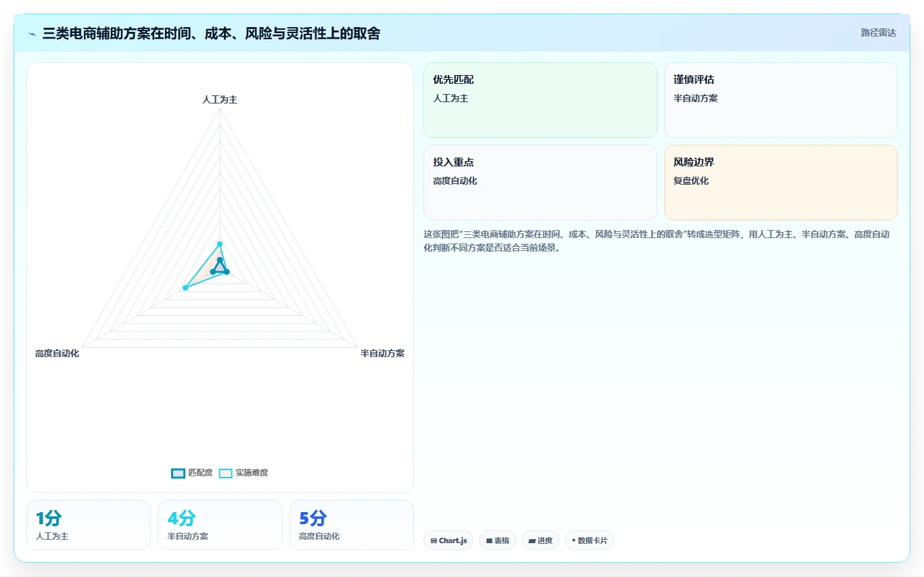Click the 匹配度 point on 半自动方案 axis

pos(227,272)
